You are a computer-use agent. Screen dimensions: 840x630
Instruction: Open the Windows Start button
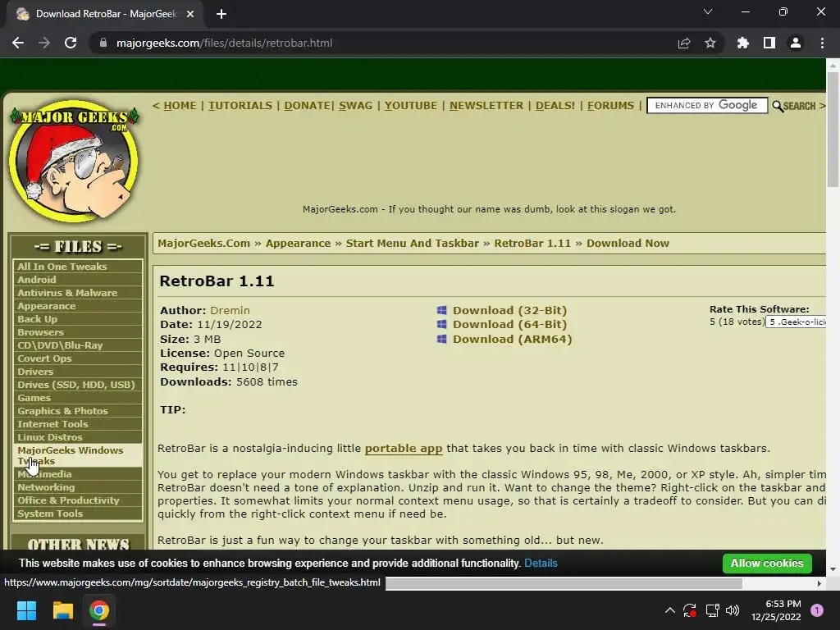(26, 610)
